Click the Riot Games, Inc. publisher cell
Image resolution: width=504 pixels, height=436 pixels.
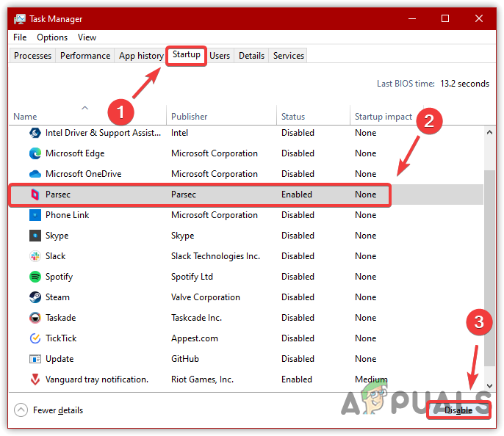click(202, 379)
